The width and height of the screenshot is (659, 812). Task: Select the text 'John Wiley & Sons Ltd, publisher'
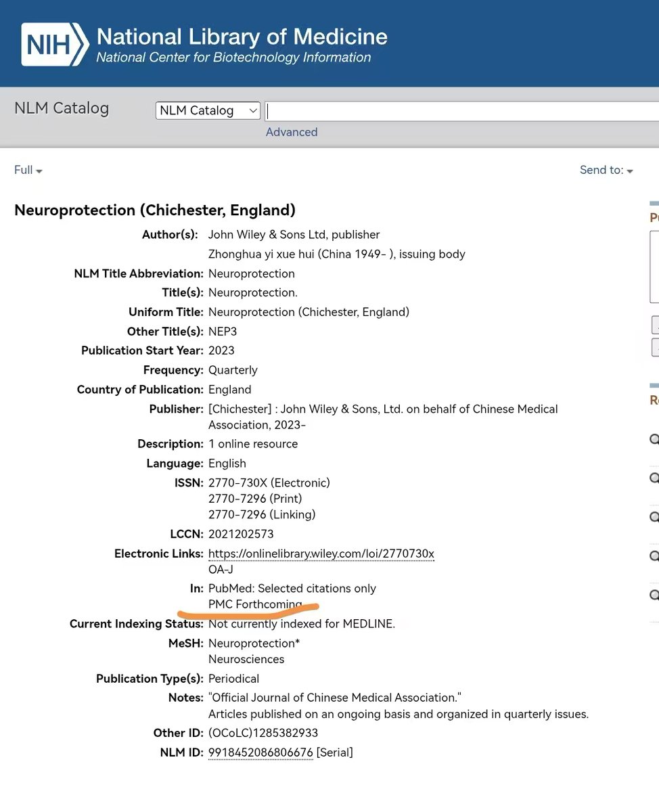[294, 235]
